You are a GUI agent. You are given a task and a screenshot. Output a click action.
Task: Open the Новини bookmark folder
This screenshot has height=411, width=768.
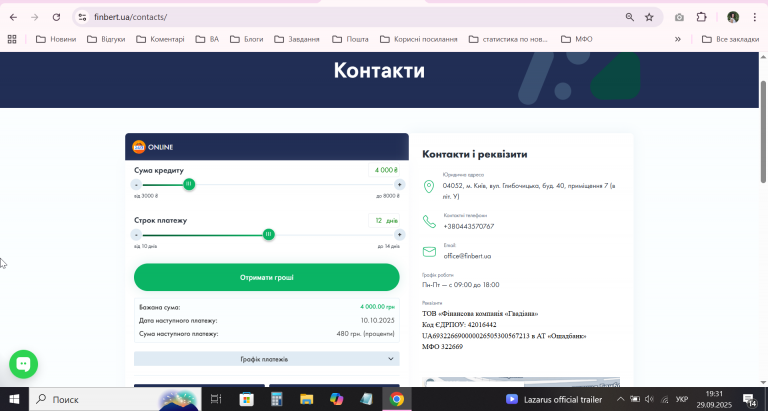[56, 39]
